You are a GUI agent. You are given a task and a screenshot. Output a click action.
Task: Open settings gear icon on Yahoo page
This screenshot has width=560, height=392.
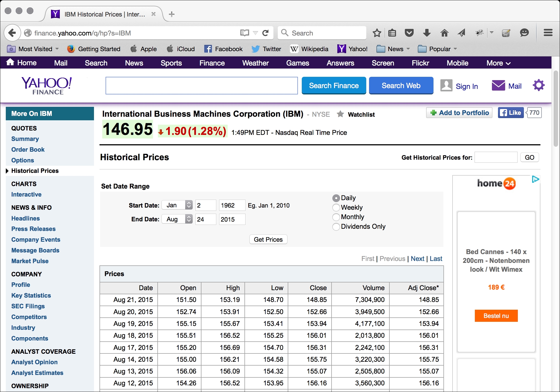pos(539,85)
